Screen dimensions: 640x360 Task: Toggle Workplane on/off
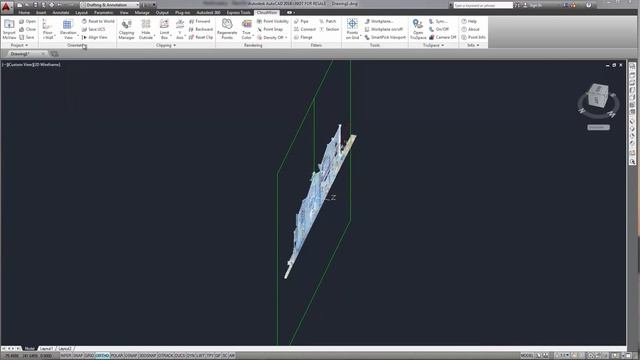[x=384, y=29]
